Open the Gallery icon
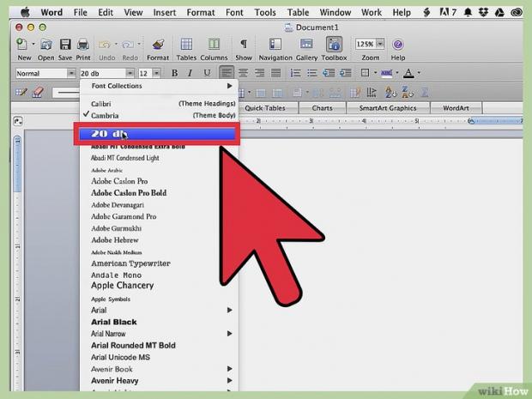The height and width of the screenshot is (399, 532). (x=307, y=45)
